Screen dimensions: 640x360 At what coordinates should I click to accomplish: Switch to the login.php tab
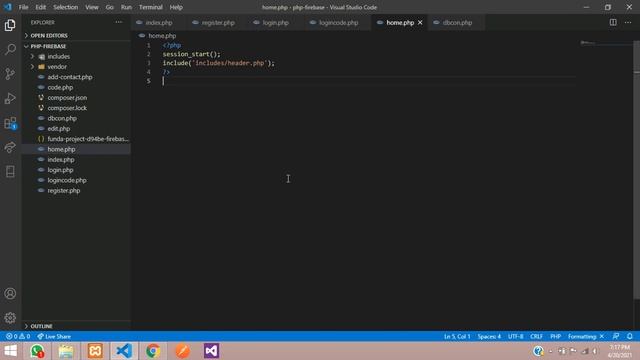tap(275, 22)
